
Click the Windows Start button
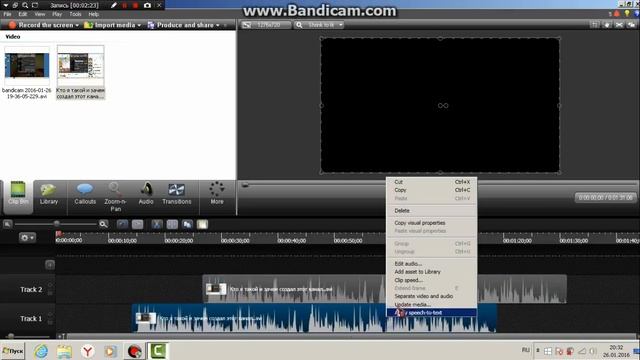(x=13, y=351)
